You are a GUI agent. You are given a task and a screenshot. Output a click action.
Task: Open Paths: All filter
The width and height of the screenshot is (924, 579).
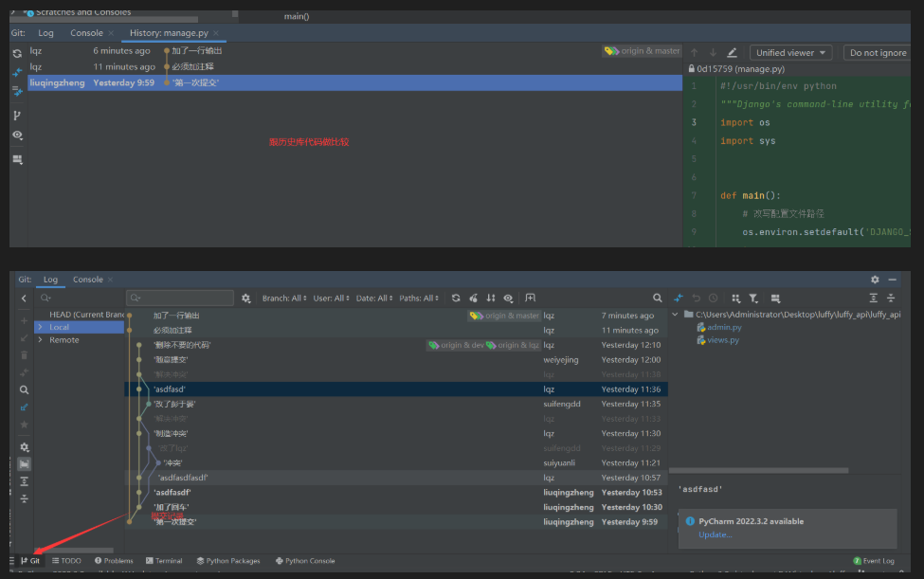(x=419, y=299)
